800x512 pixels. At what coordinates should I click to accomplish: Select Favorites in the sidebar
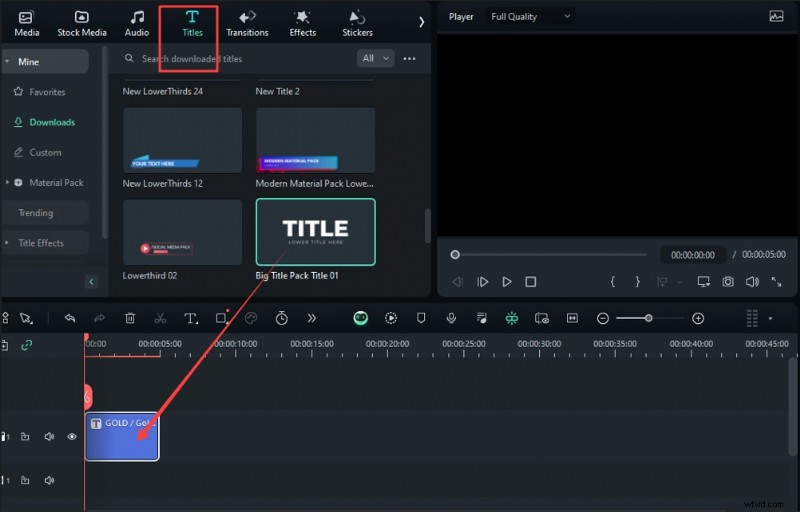(x=46, y=92)
